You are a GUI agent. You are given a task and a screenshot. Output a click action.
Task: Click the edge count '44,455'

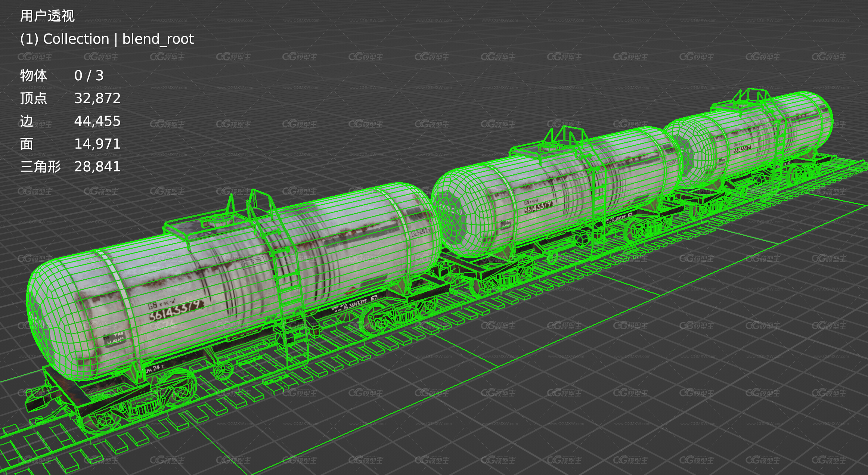pyautogui.click(x=97, y=121)
